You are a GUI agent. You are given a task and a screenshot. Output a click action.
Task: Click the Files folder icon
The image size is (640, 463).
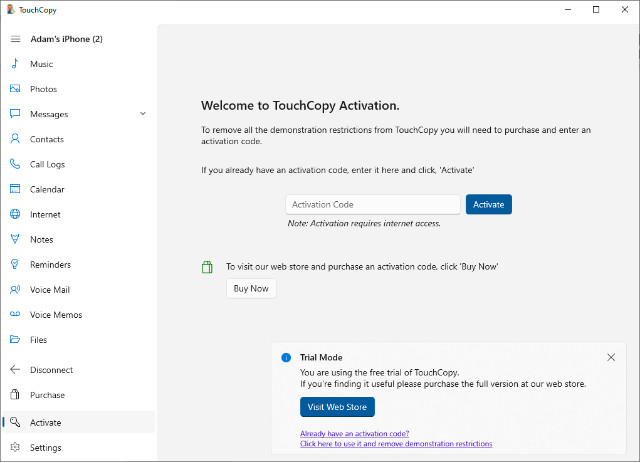(x=15, y=339)
